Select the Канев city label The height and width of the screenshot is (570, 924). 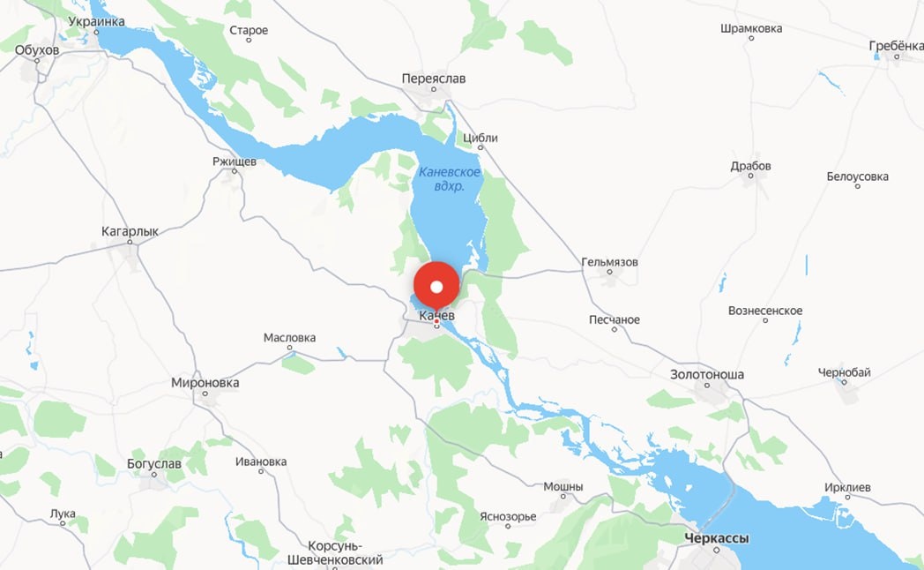[436, 315]
